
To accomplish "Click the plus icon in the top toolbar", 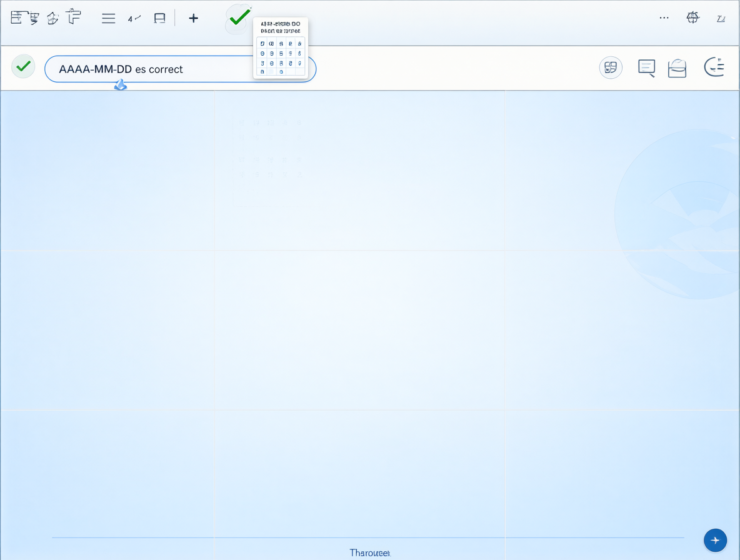I will coord(194,18).
